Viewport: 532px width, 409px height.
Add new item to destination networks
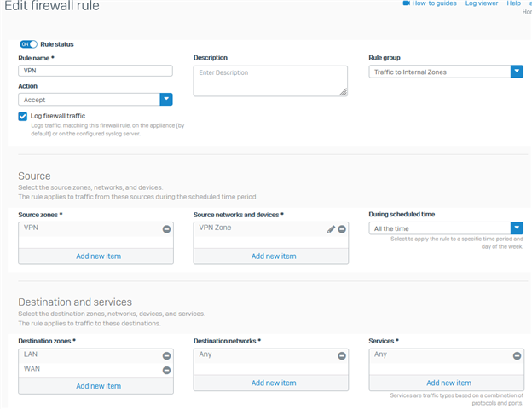pyautogui.click(x=273, y=383)
